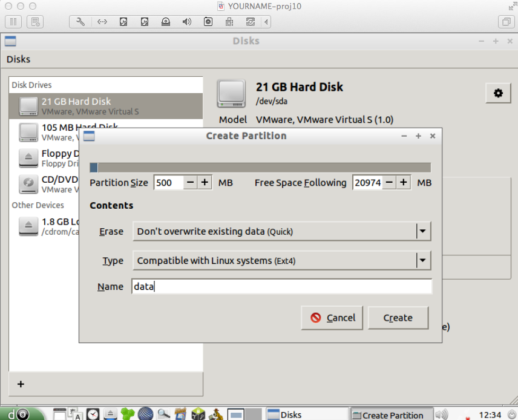The width and height of the screenshot is (518, 420).
Task: Decrease the Partition Size value
Action: click(190, 182)
